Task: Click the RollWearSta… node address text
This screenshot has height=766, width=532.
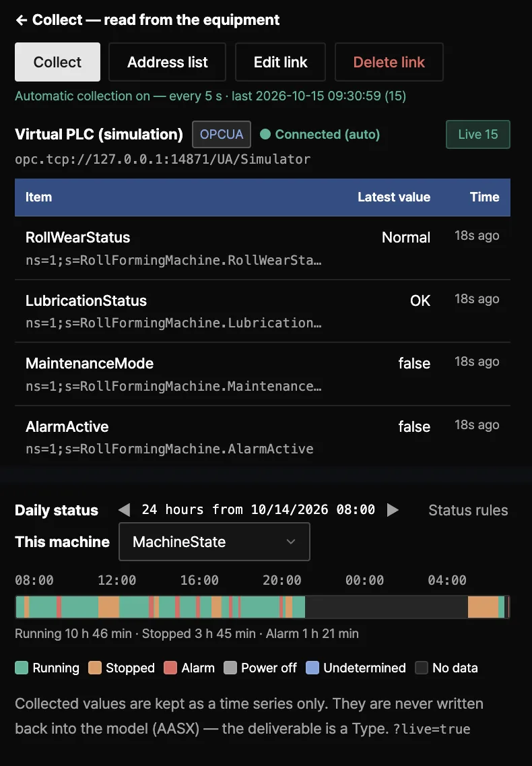Action: [x=174, y=260]
